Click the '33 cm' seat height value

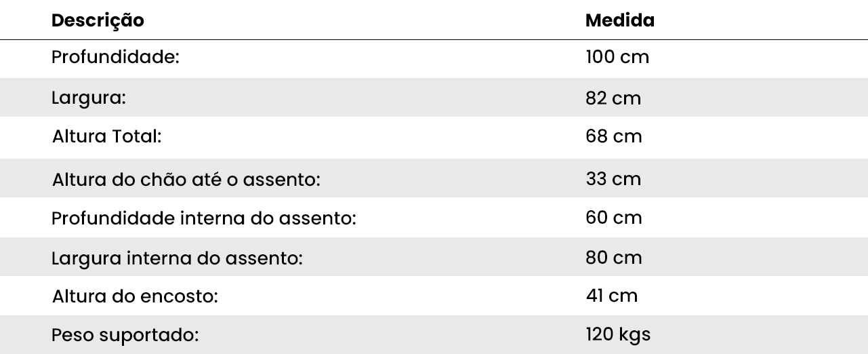click(613, 180)
